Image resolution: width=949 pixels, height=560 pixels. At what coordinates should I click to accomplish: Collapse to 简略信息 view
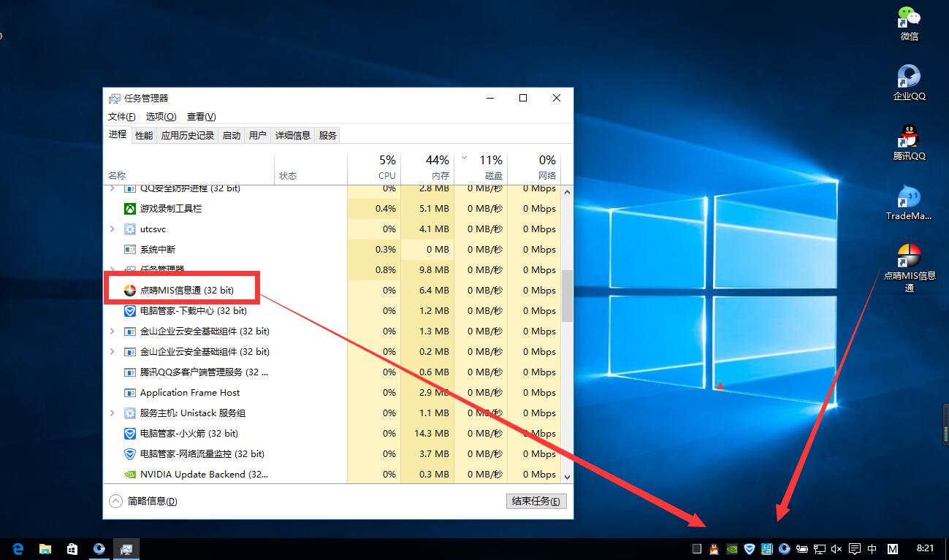click(143, 502)
